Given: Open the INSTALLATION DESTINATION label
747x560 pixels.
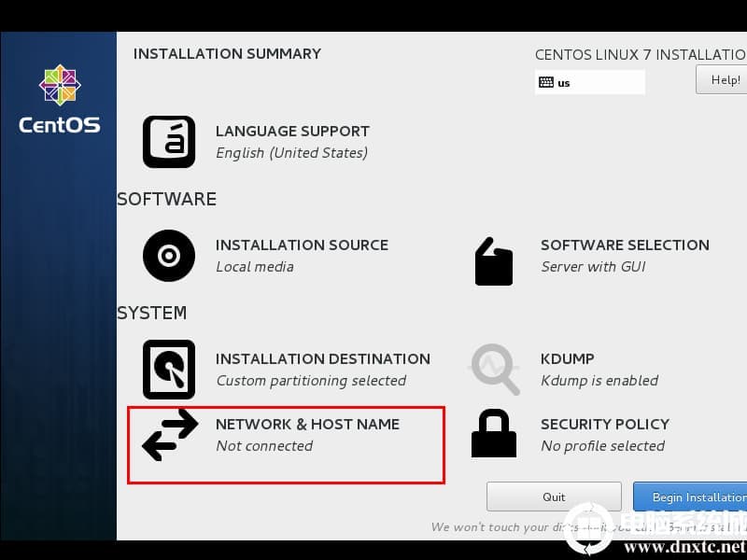Looking at the screenshot, I should [x=323, y=359].
